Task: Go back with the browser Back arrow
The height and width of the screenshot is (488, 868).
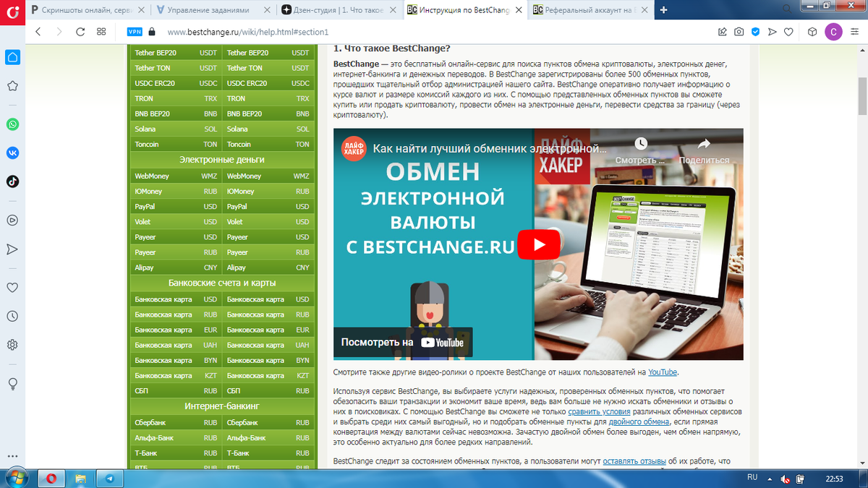Action: point(38,32)
